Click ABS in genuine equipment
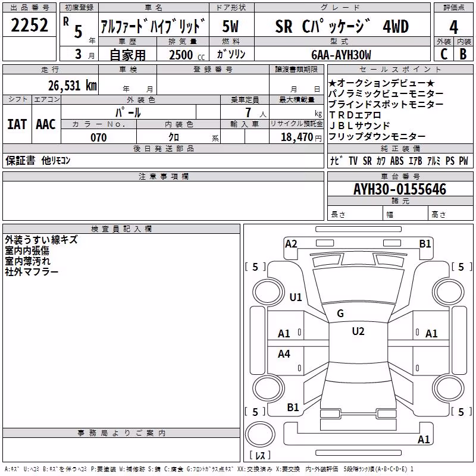476x476 pixels. [x=397, y=161]
